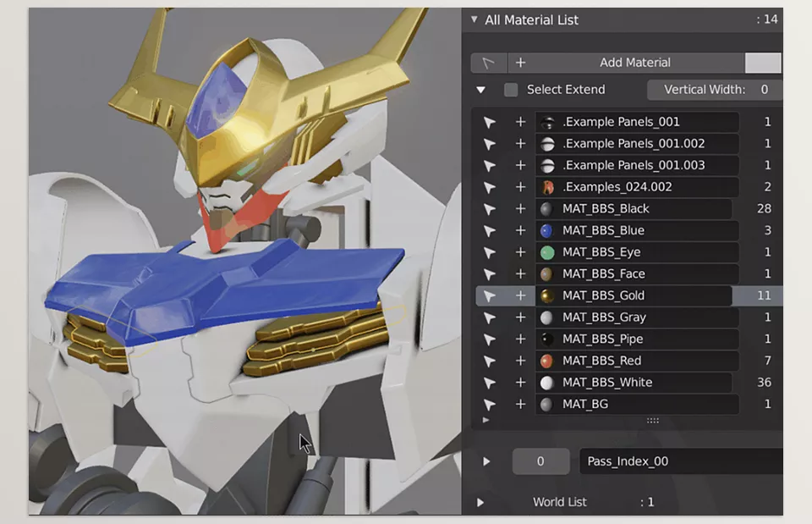812x524 pixels.
Task: Collapse options triangle beside Select Extend
Action: (x=481, y=91)
